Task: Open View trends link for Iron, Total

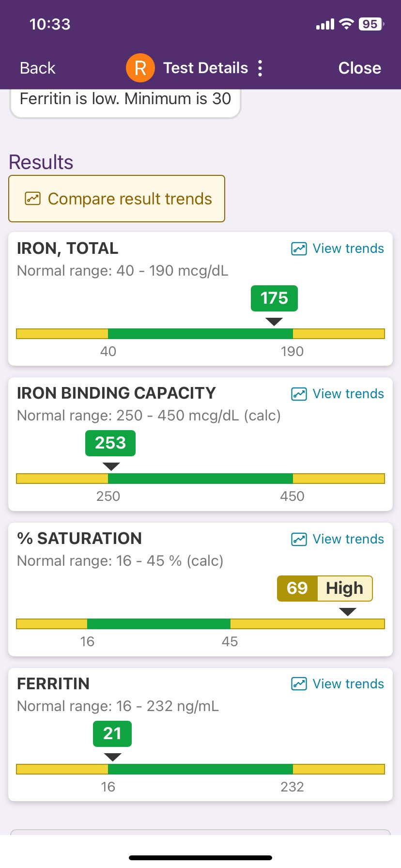Action: click(348, 248)
